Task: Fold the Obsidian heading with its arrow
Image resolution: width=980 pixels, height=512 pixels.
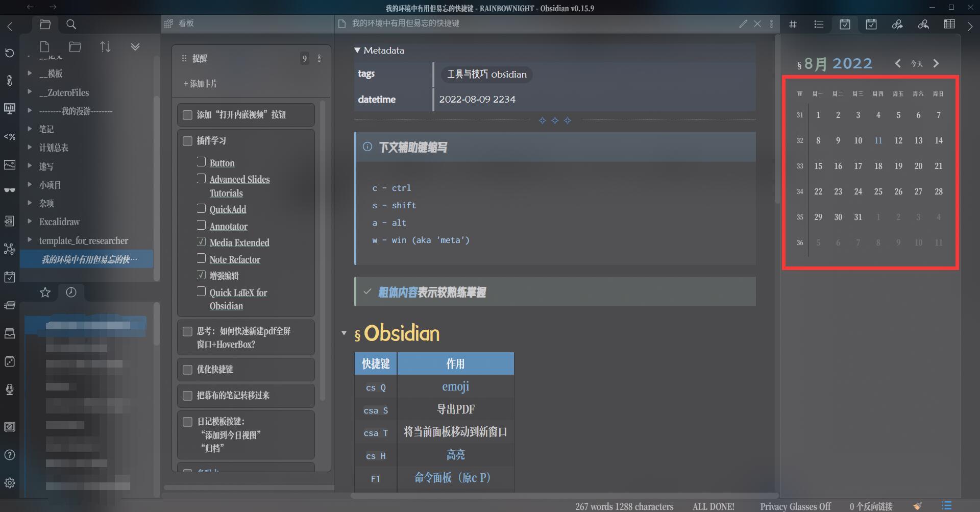Action: point(344,333)
